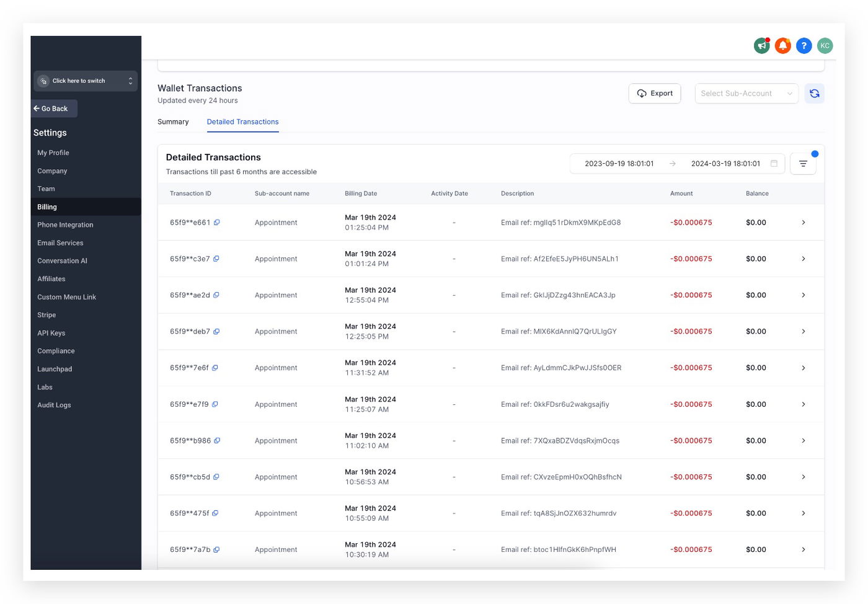
Task: Click the Export button
Action: click(x=655, y=94)
